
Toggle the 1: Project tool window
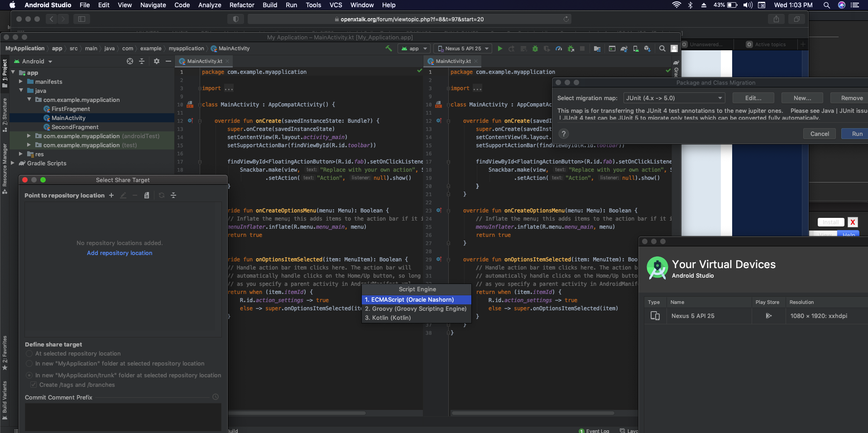[5, 73]
